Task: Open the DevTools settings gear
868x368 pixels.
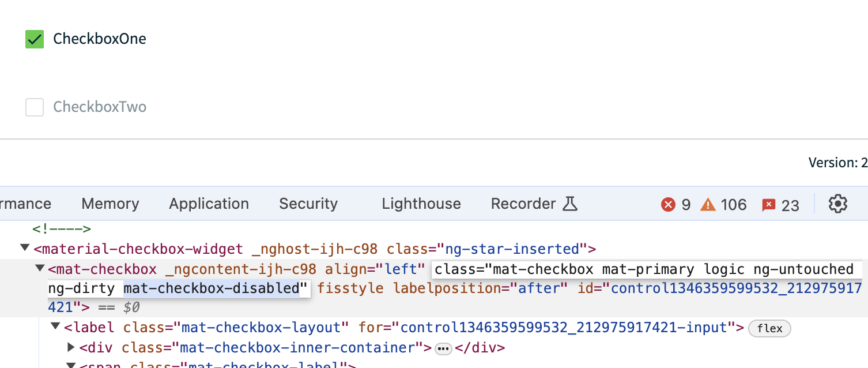Action: pyautogui.click(x=838, y=204)
